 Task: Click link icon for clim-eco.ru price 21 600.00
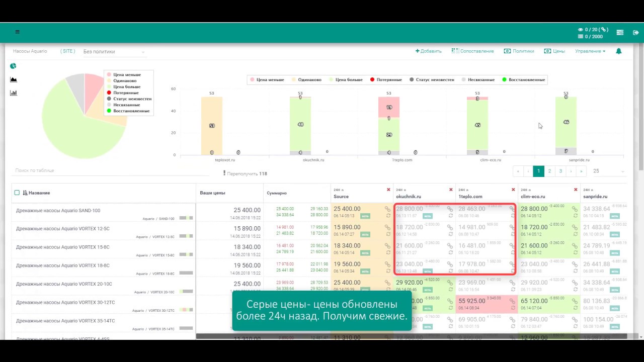pos(575,245)
